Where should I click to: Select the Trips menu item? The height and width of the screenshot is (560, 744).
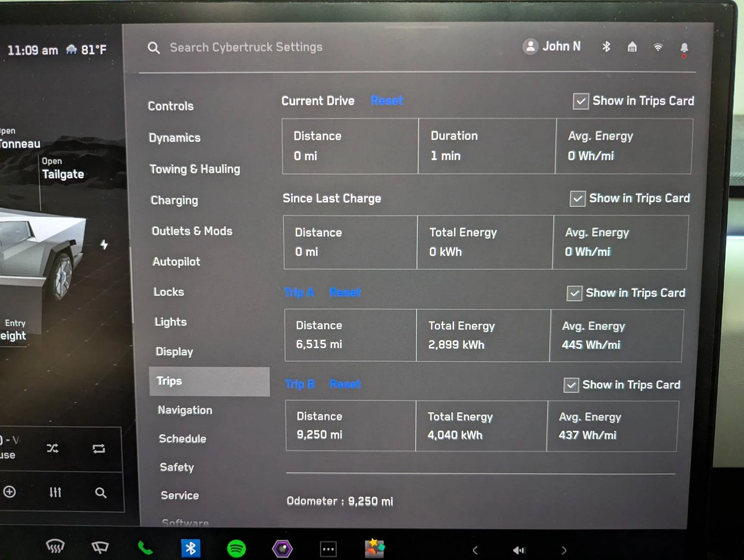pyautogui.click(x=209, y=382)
